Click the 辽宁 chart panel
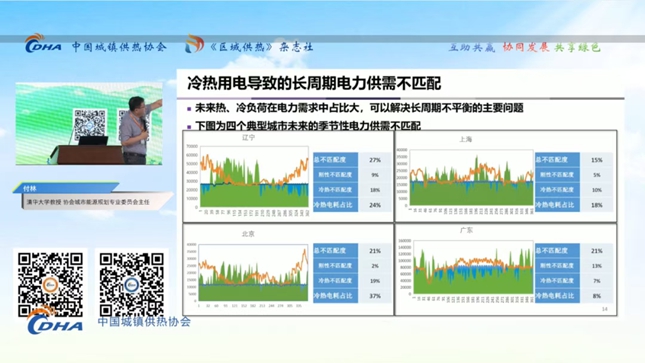 (x=288, y=176)
